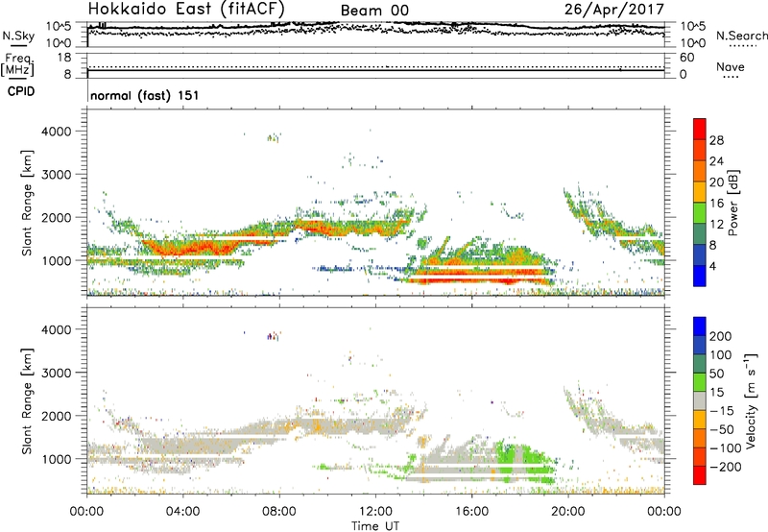Click the 'Freq. [MHz]' axis label

click(x=17, y=64)
